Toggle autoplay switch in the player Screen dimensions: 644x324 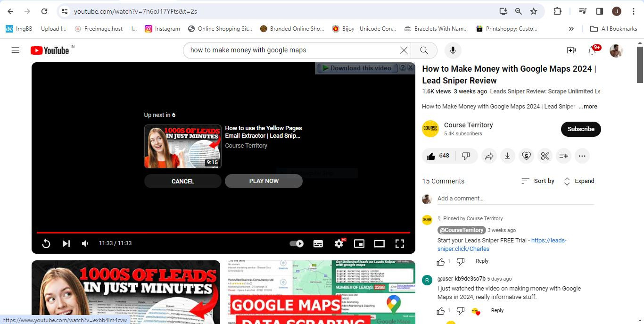(297, 243)
